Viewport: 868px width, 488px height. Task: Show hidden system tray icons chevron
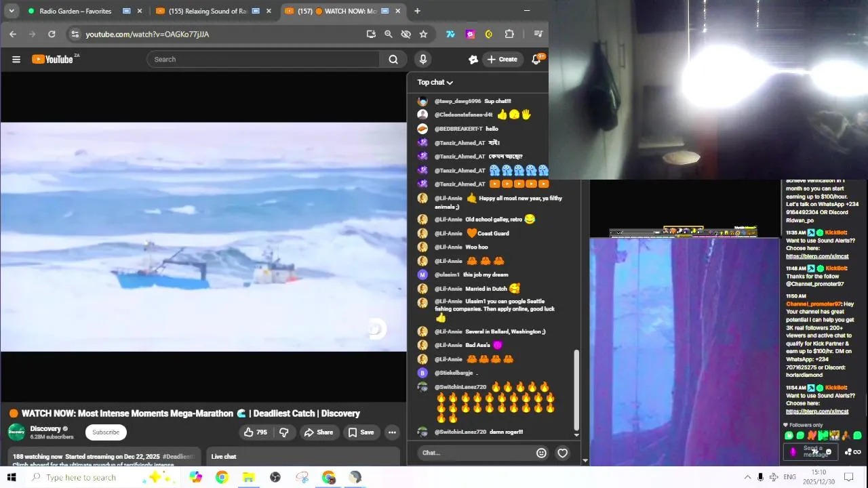(747, 477)
